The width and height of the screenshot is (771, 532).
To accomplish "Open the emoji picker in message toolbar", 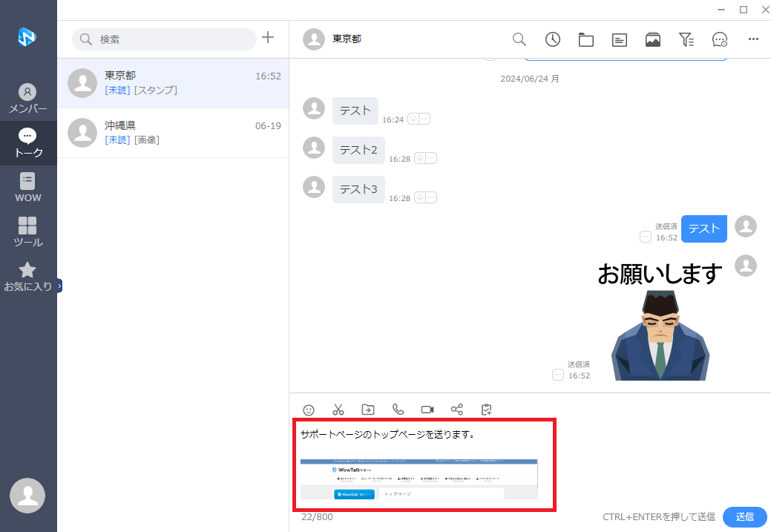I will [x=309, y=410].
